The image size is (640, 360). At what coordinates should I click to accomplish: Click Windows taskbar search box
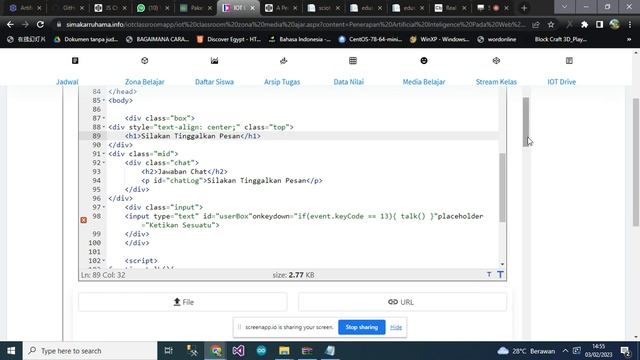point(90,351)
